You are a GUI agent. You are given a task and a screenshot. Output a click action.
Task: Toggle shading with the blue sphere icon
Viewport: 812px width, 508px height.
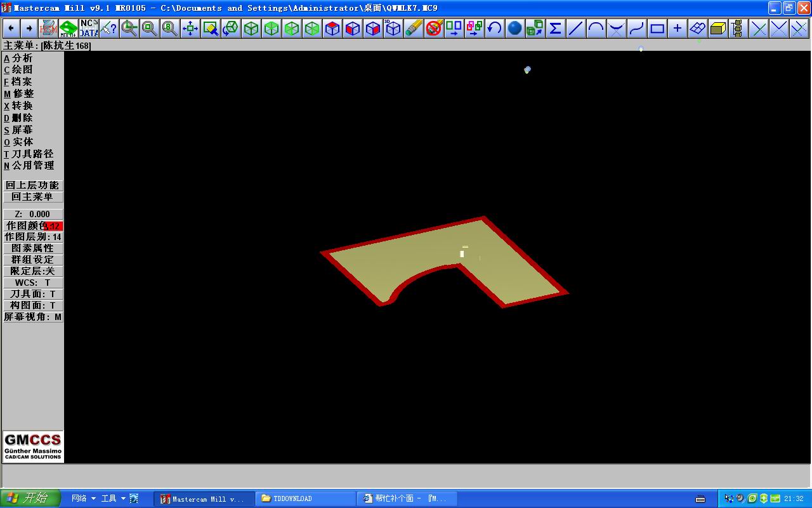(x=514, y=29)
